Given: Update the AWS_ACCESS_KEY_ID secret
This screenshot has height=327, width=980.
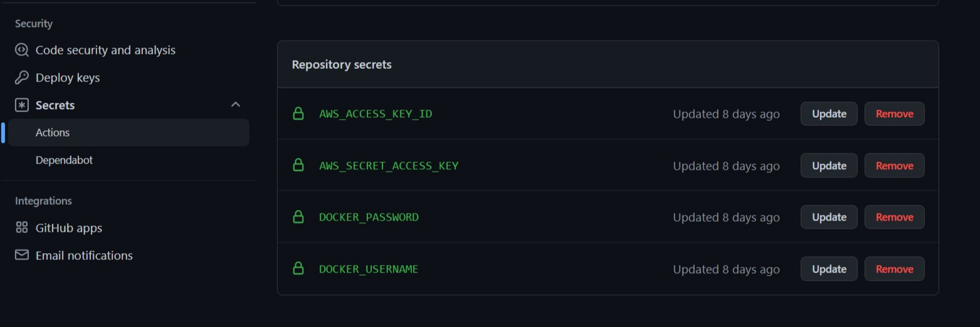Looking at the screenshot, I should 829,114.
